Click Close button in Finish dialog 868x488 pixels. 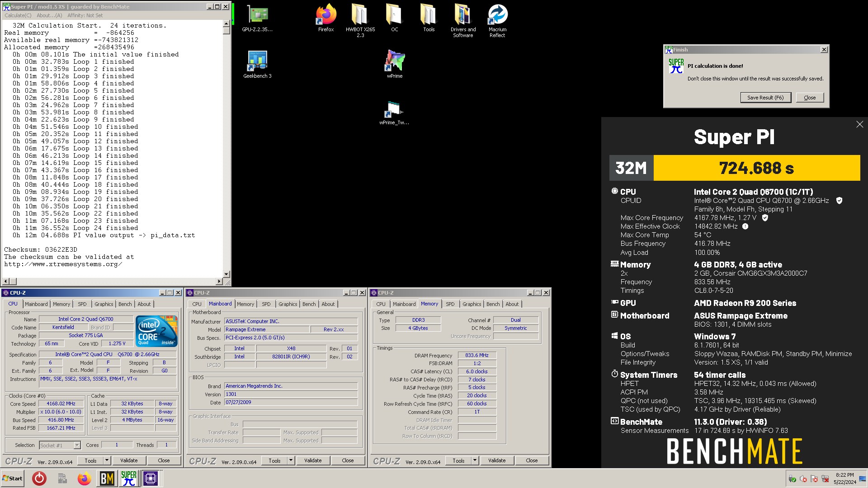click(810, 98)
